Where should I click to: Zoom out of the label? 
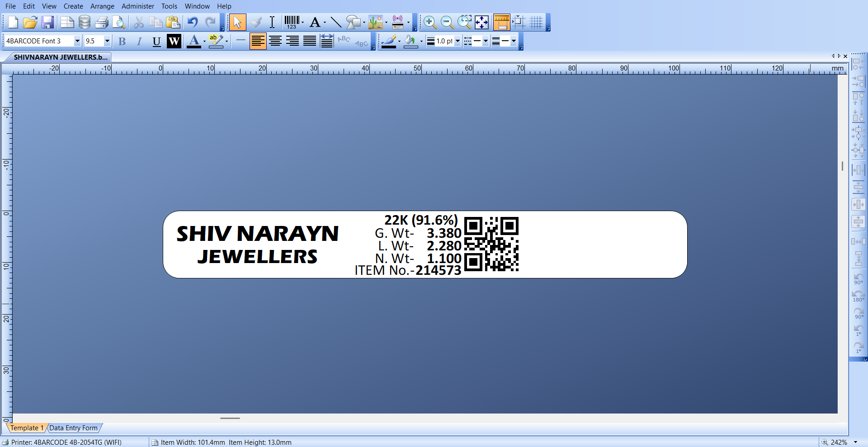point(447,22)
